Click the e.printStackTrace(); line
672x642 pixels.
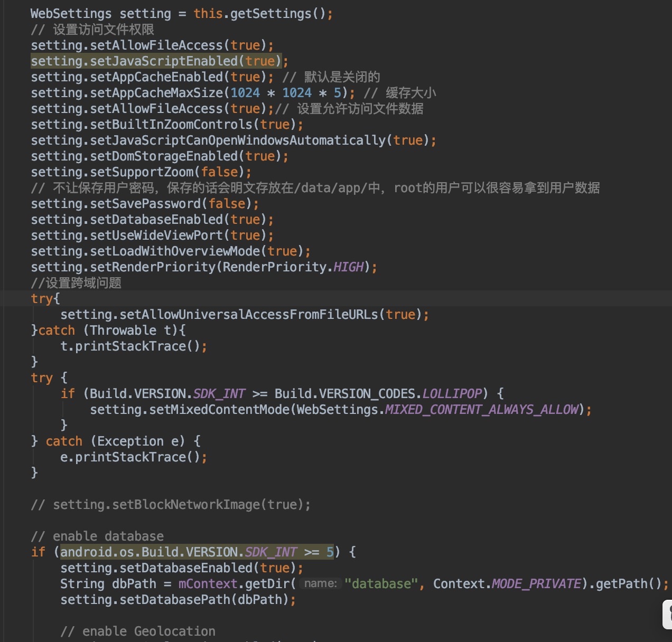coord(134,457)
